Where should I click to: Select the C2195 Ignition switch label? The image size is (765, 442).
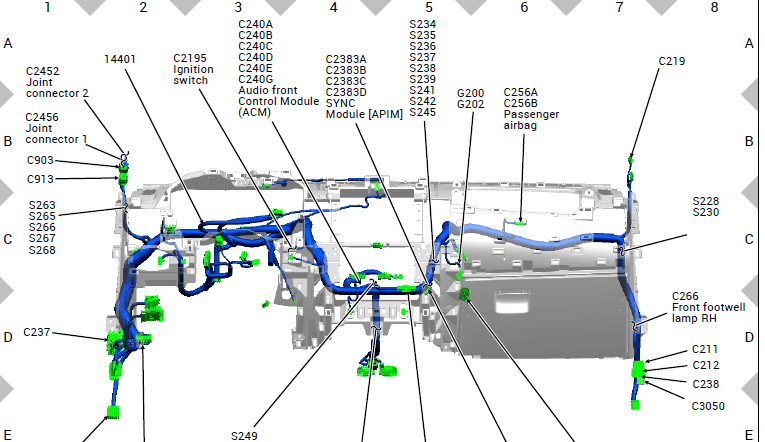coord(193,69)
